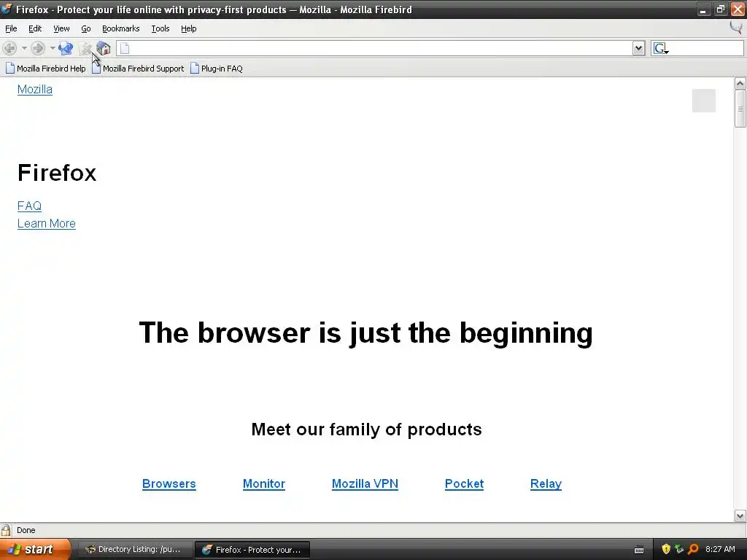Go to the Home page via house icon

[104, 48]
